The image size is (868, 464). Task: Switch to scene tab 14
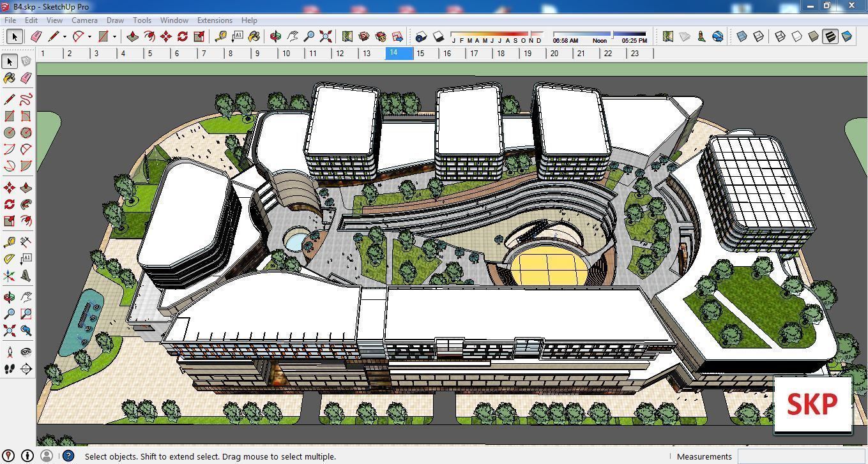pyautogui.click(x=399, y=53)
